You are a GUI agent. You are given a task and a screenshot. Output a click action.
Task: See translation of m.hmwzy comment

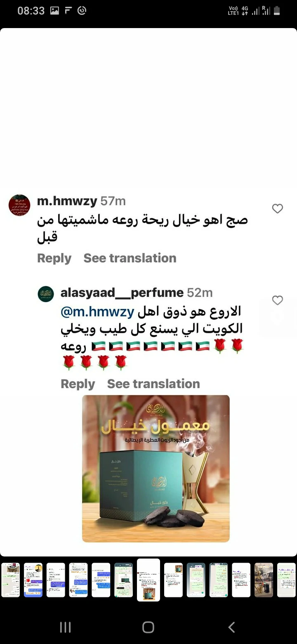tap(130, 258)
